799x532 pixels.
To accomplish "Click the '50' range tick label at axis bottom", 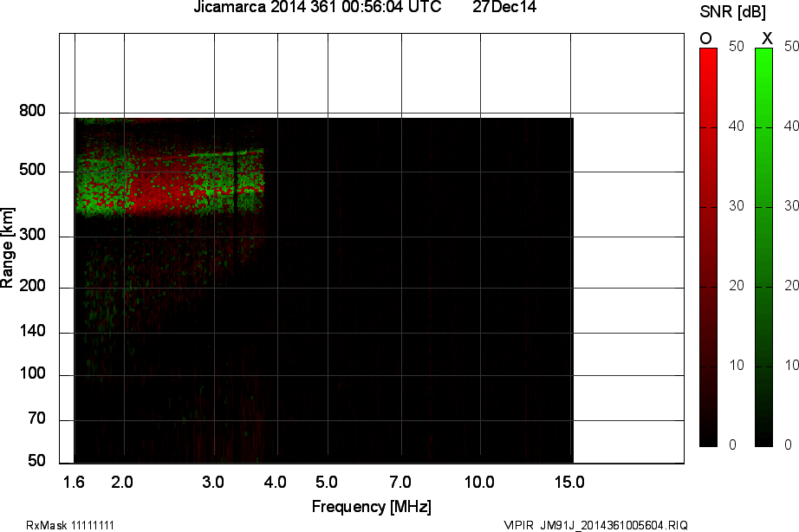I will (x=36, y=461).
